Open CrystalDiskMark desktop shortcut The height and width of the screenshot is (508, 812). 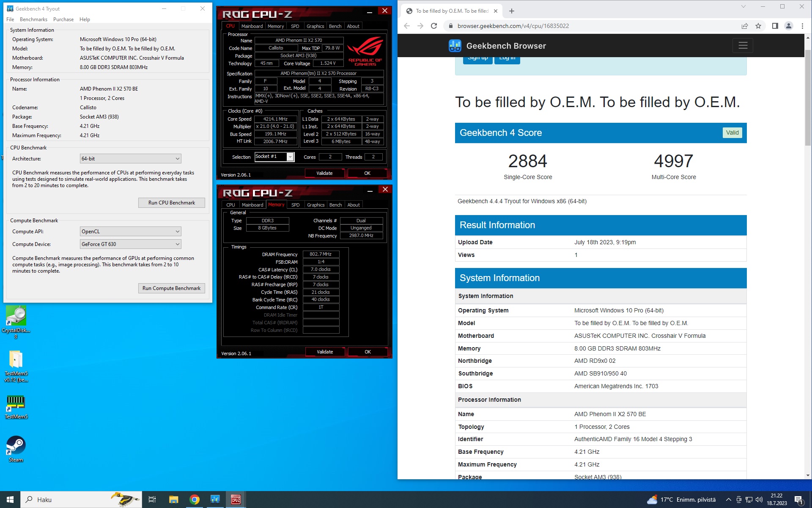point(16,322)
